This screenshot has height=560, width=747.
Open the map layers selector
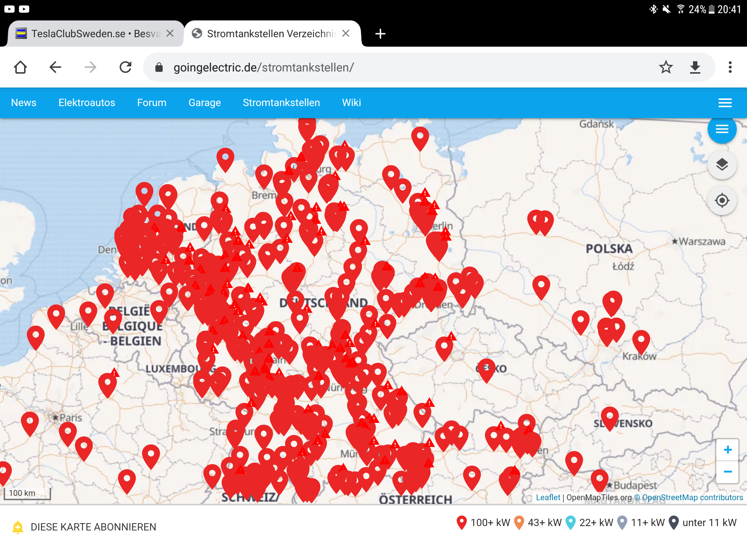point(722,165)
